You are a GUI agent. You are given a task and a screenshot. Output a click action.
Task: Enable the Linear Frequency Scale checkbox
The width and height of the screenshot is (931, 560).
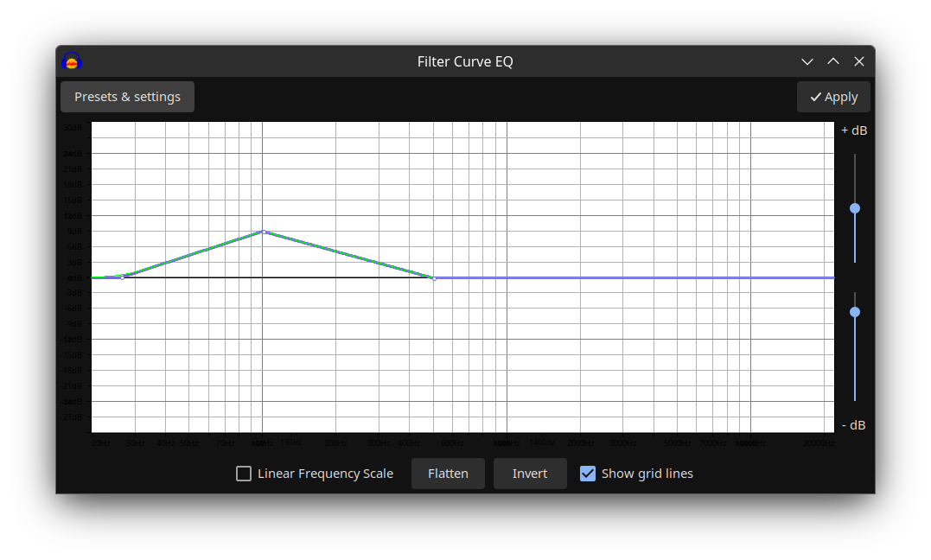pyautogui.click(x=244, y=474)
